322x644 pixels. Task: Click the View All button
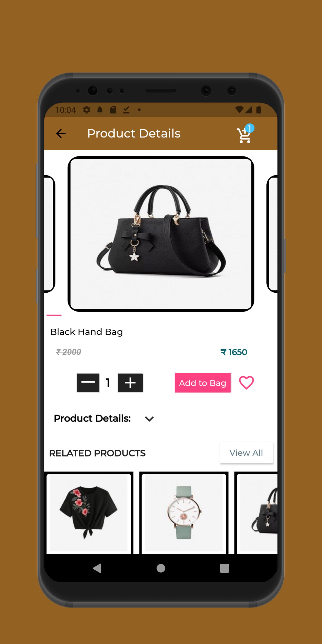coord(246,453)
